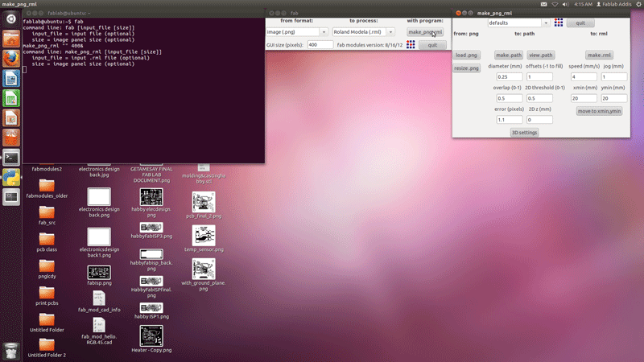This screenshot has width=644, height=362.
Task: Select temp_sensor.png thumbnail
Action: [204, 235]
